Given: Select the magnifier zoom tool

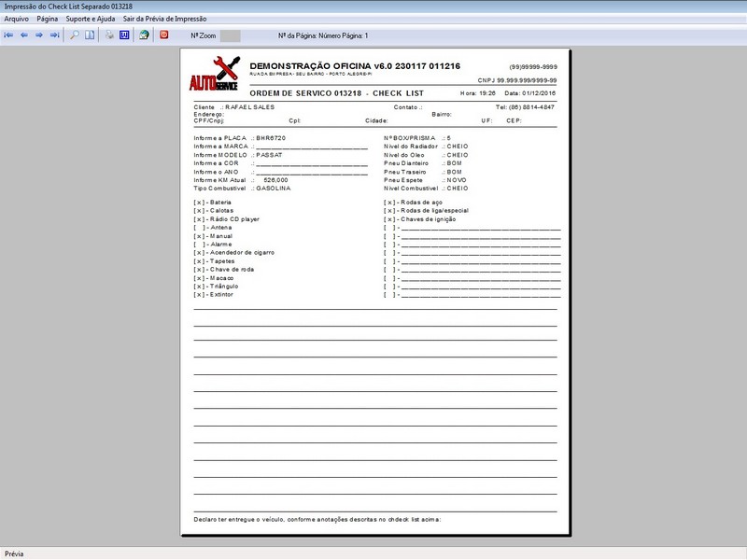Looking at the screenshot, I should (x=75, y=35).
